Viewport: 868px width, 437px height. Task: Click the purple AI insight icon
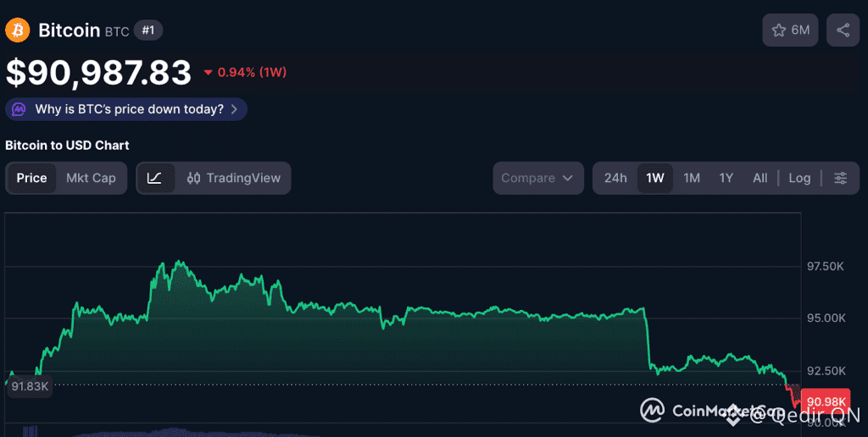click(x=19, y=109)
